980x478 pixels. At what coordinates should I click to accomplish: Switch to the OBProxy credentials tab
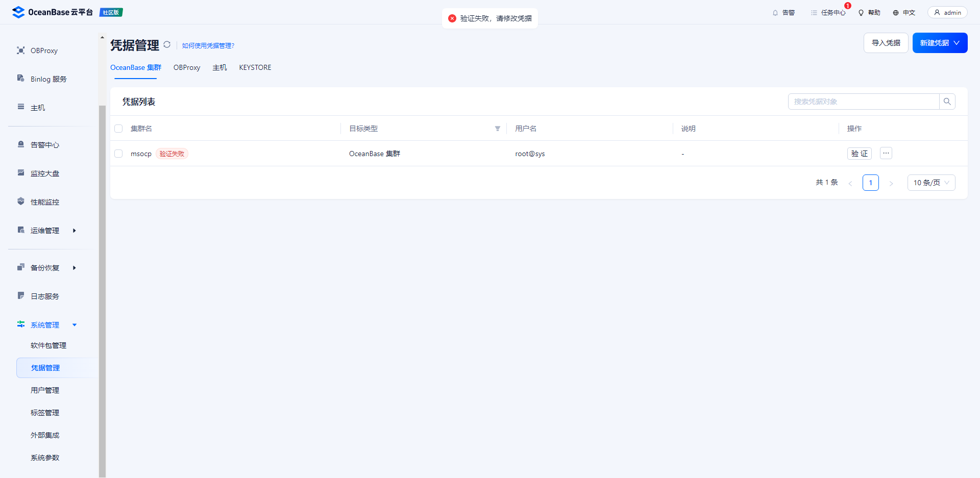[187, 67]
